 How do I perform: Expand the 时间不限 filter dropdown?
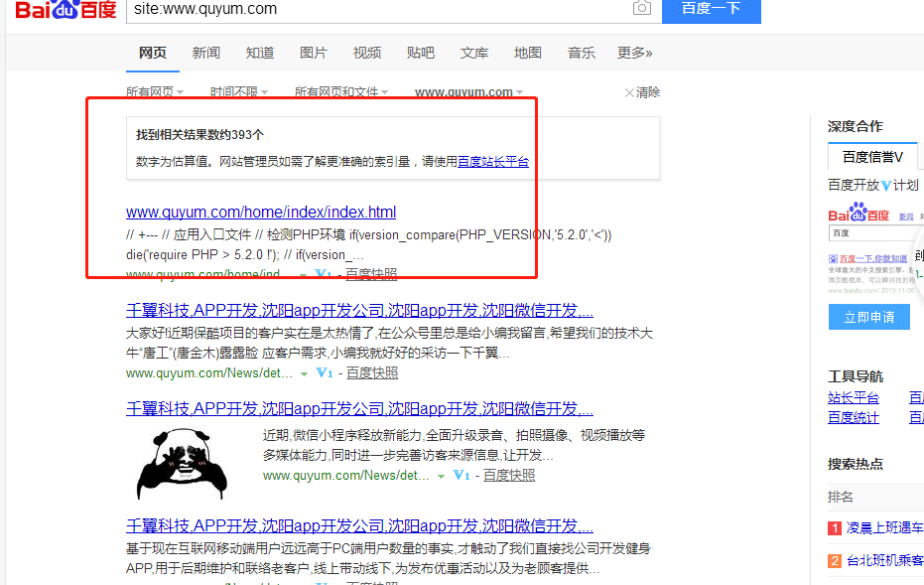tap(239, 92)
